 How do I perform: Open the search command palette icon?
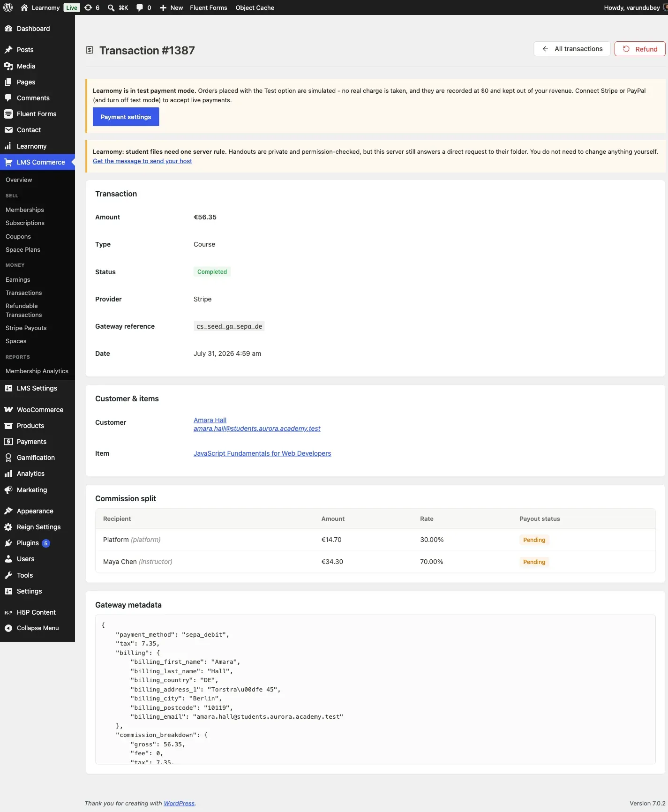coord(111,8)
